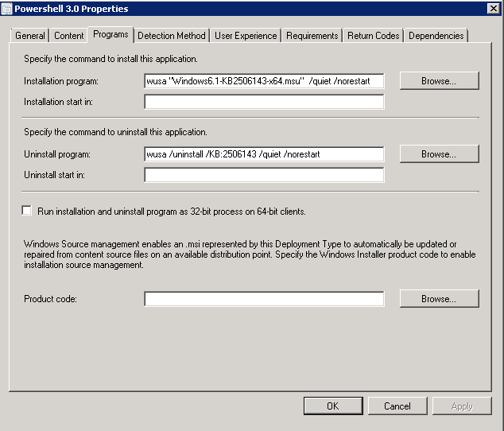Screen dimensions: 504x431
Task: Go to the Detection Method tab
Action: pyautogui.click(x=172, y=36)
